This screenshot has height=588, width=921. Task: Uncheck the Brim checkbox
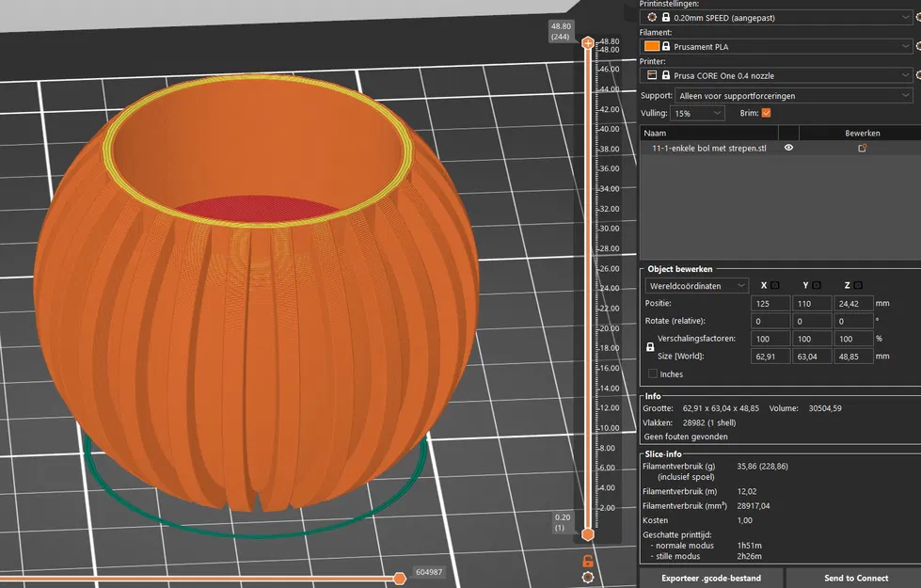pos(766,113)
